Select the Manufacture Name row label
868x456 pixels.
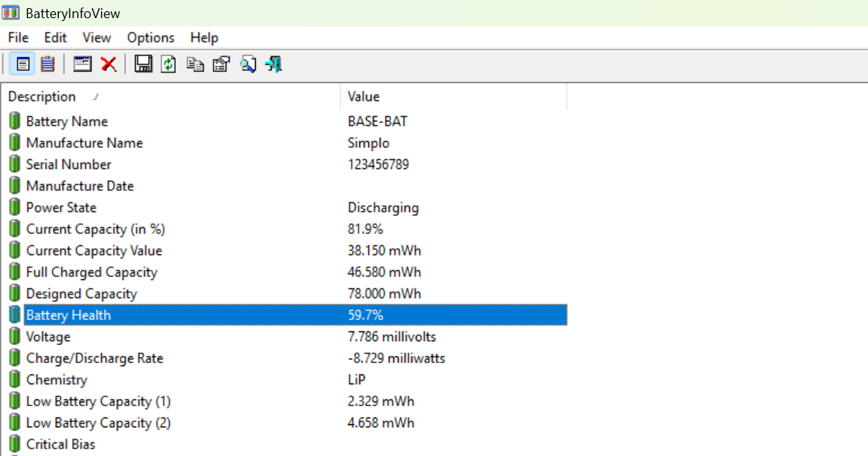(x=84, y=143)
